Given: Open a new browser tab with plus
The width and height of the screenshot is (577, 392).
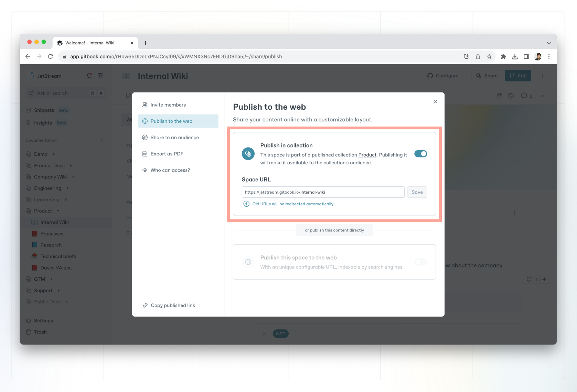Looking at the screenshot, I should click(x=146, y=43).
